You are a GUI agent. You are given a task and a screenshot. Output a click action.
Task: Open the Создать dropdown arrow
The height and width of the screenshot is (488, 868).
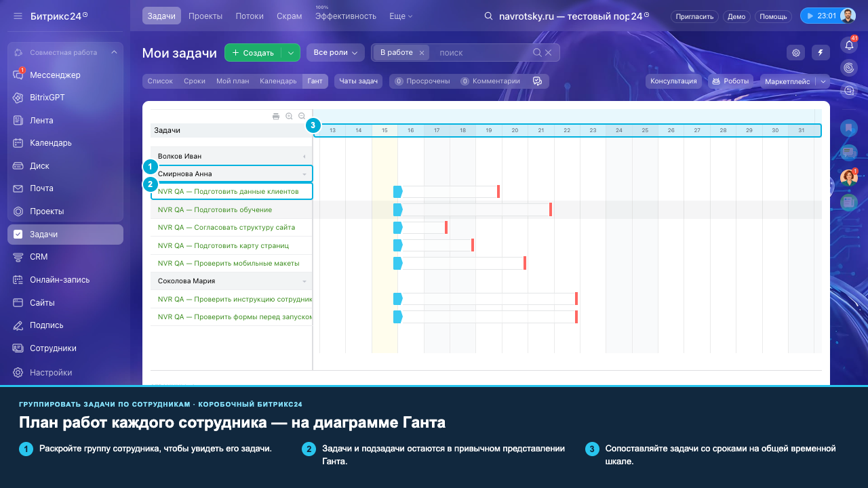[291, 53]
